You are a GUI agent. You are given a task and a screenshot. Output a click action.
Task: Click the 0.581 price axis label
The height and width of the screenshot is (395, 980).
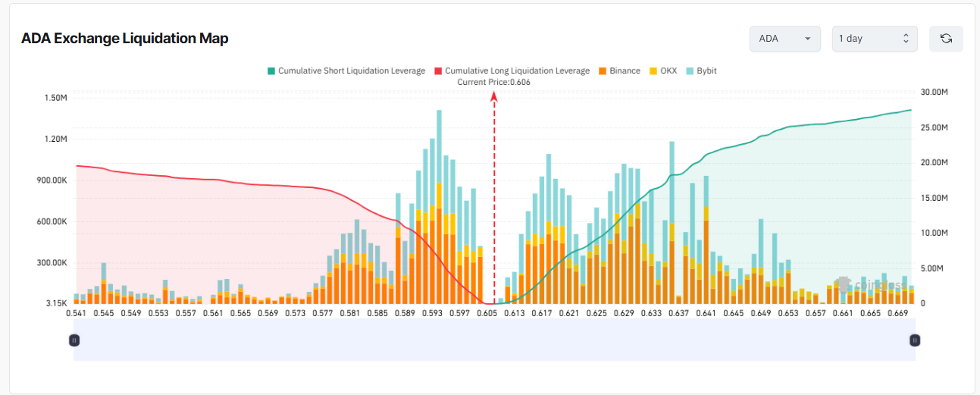point(349,312)
